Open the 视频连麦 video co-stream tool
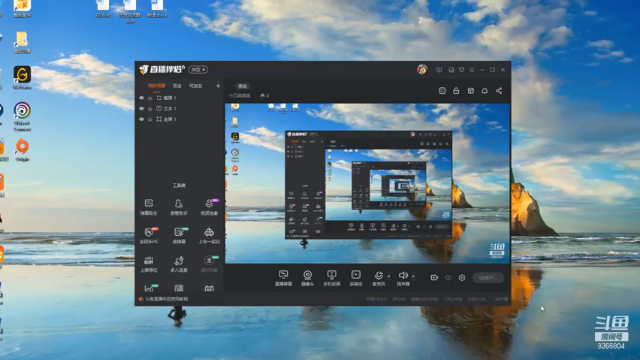 (209, 207)
